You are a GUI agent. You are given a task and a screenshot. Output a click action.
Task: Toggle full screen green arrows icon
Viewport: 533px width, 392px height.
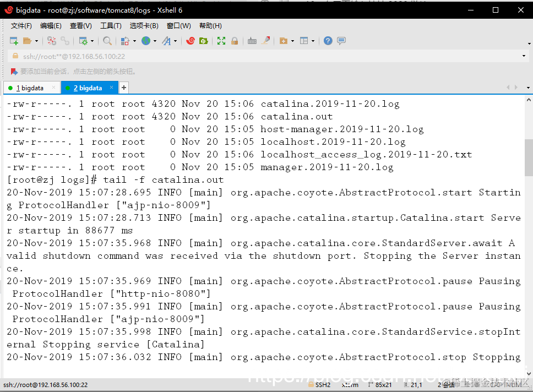point(221,41)
